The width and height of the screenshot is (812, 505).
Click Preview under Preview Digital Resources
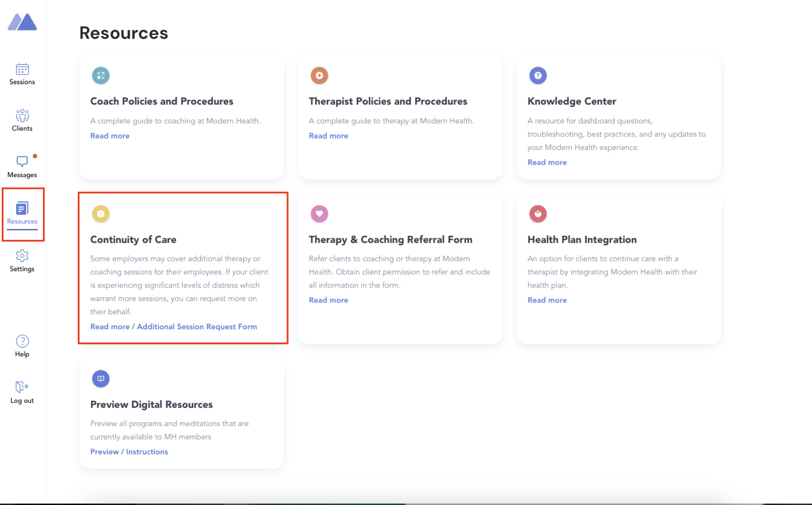(104, 452)
